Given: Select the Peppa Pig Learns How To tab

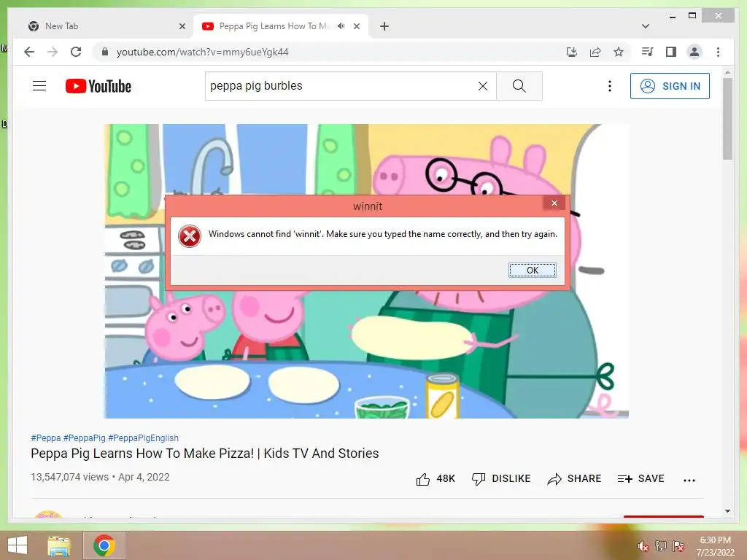Looking at the screenshot, I should (x=274, y=26).
